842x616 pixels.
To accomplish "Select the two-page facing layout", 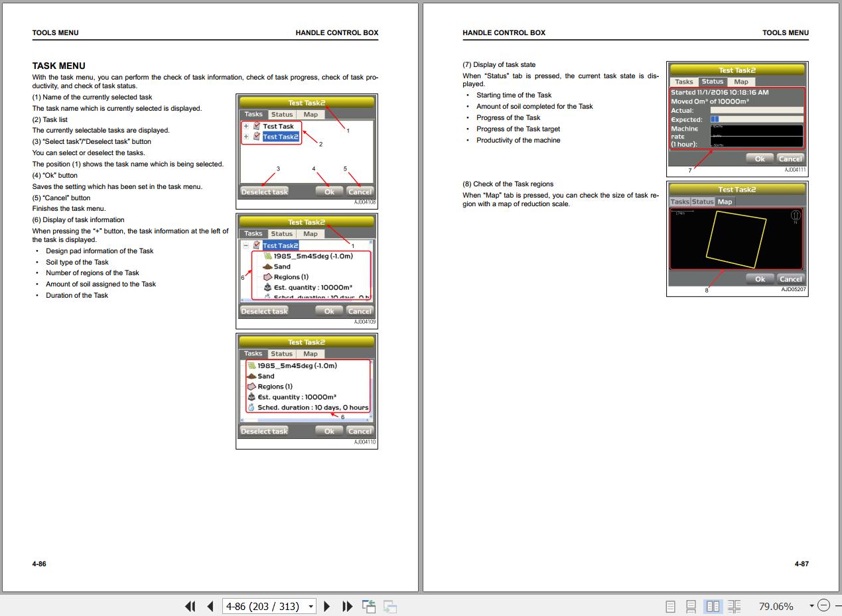I will click(x=713, y=606).
